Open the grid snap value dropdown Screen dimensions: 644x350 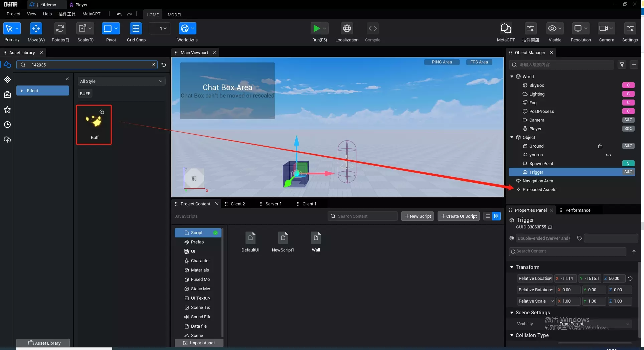160,28
